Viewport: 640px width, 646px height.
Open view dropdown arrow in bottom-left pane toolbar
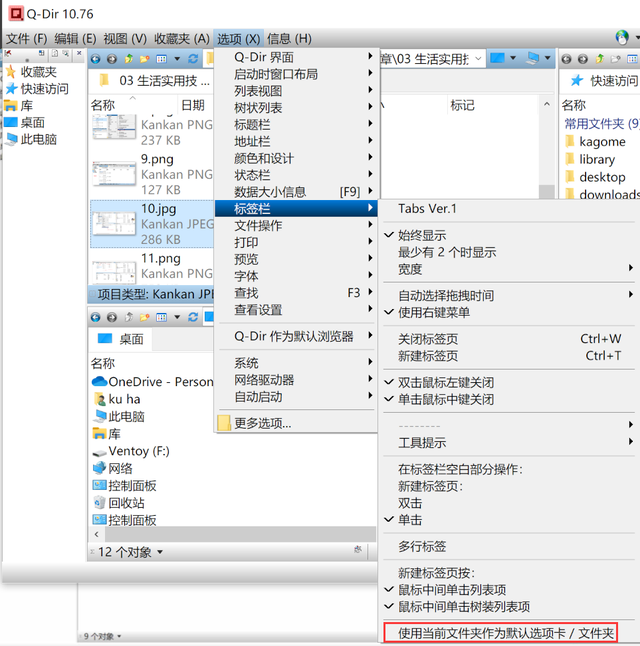click(x=177, y=317)
